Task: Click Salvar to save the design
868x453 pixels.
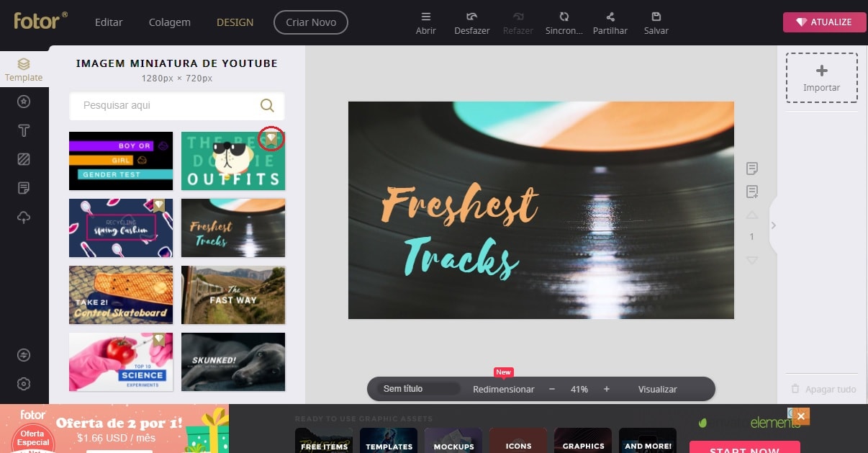Action: [x=656, y=23]
